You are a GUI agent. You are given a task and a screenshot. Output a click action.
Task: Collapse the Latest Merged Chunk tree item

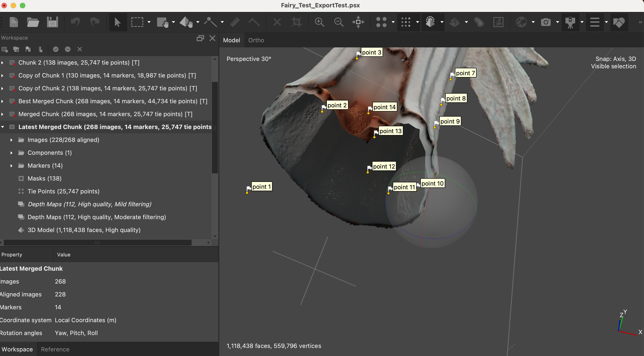tap(3, 127)
